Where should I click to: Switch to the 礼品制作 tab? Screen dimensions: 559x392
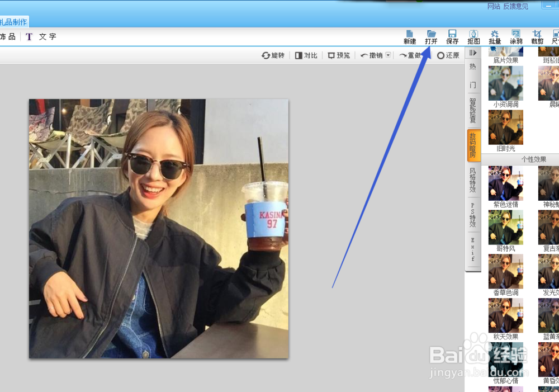(13, 22)
